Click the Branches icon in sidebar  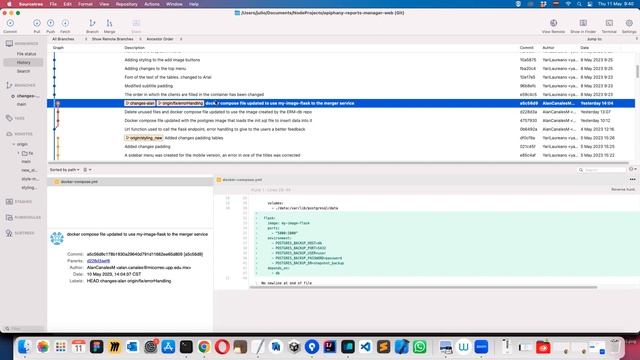pyautogui.click(x=9, y=85)
